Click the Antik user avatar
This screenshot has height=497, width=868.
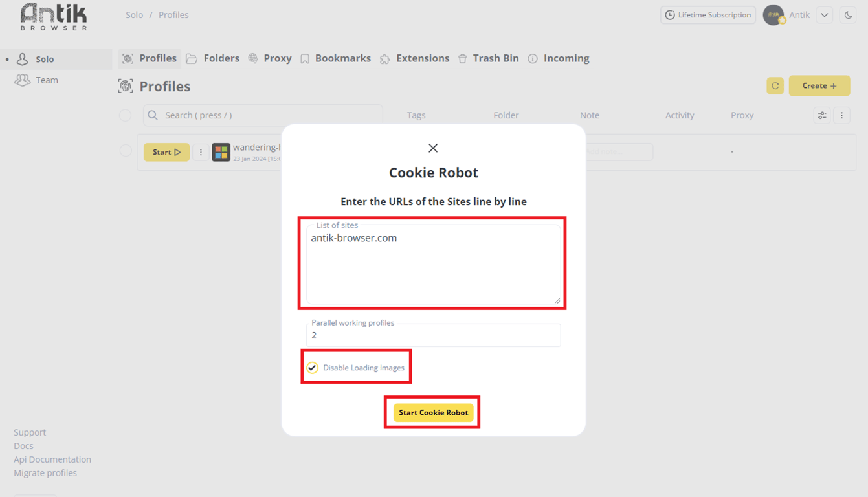pos(773,15)
